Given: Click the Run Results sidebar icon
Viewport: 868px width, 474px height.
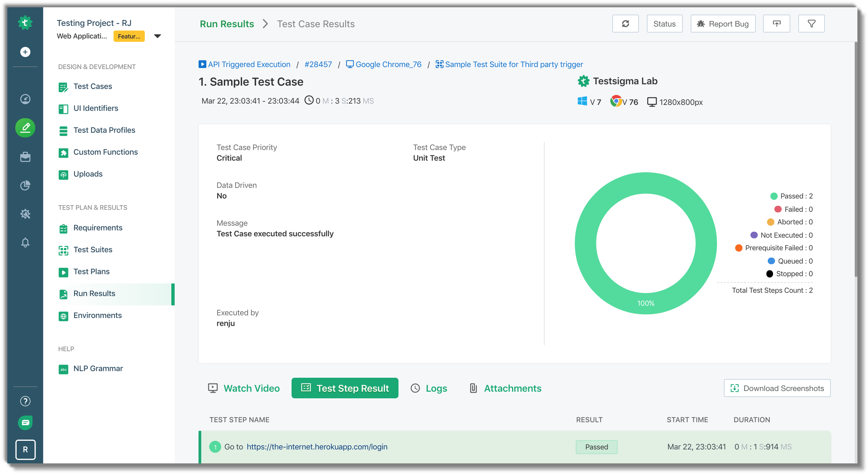Looking at the screenshot, I should pyautogui.click(x=64, y=293).
